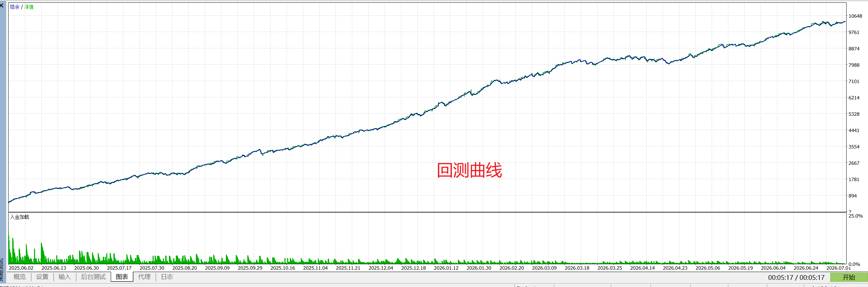The height and width of the screenshot is (287, 868).
Task: Go to the 后台测试 tab
Action: (93, 277)
